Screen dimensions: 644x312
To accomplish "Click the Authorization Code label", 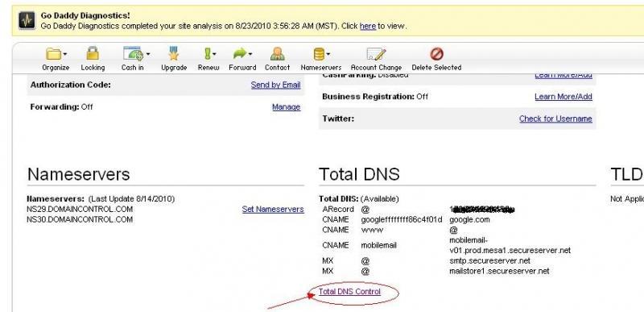I will point(71,85).
